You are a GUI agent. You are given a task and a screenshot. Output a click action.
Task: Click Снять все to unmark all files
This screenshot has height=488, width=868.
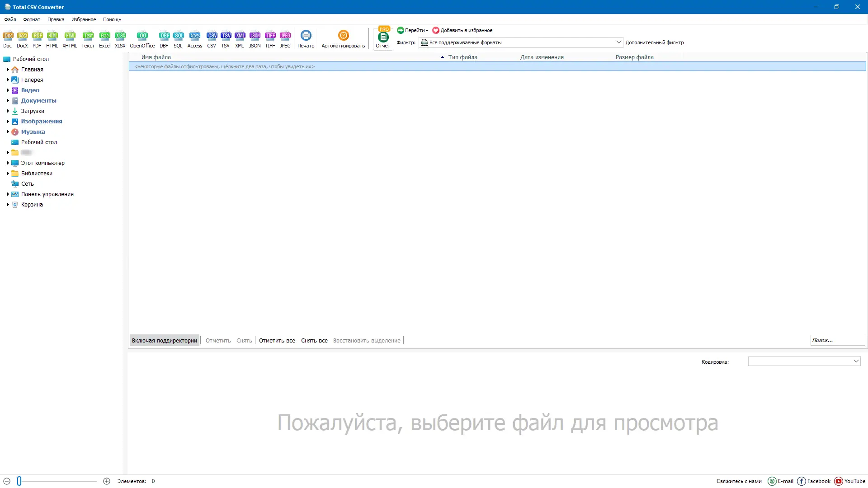coord(314,340)
